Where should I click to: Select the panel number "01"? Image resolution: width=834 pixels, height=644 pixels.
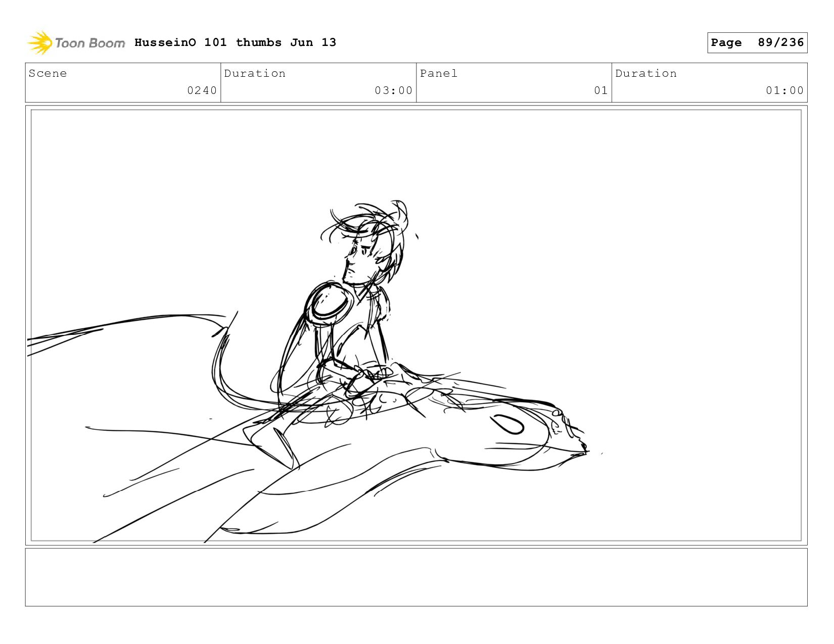tap(600, 90)
